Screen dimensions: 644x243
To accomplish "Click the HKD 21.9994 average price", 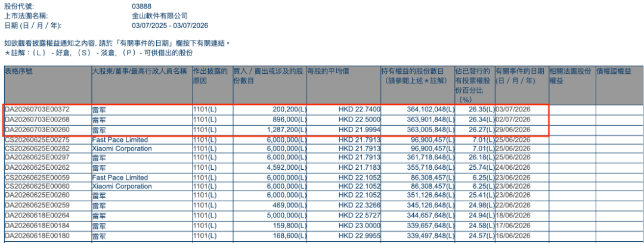I will [359, 130].
